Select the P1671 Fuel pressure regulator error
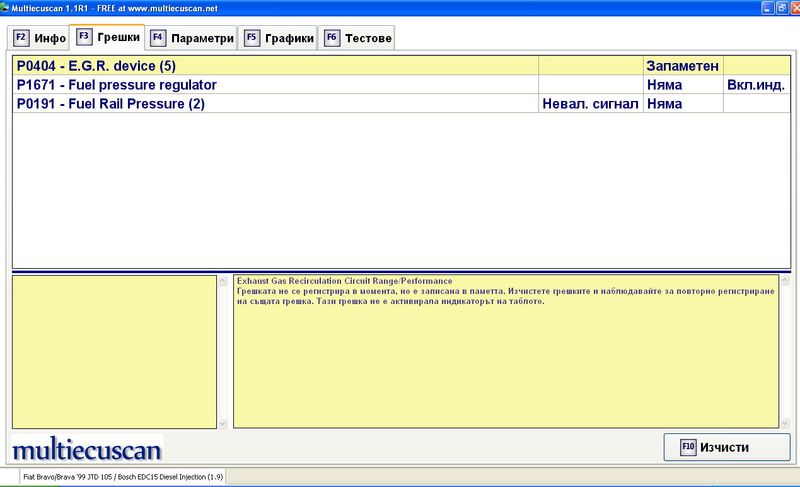The height and width of the screenshot is (487, 800). pyautogui.click(x=117, y=85)
